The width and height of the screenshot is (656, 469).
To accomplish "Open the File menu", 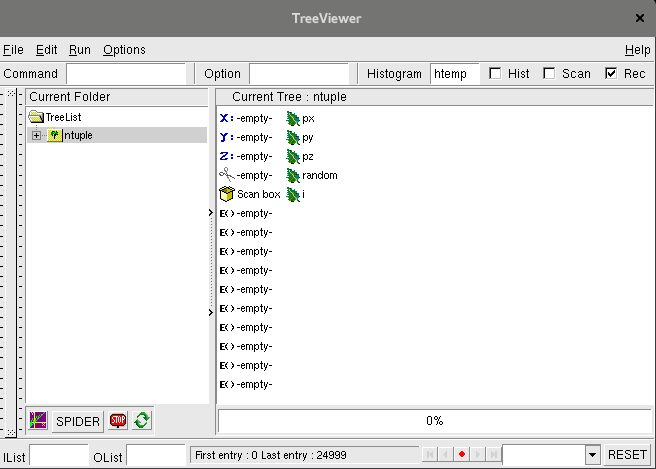I will point(13,50).
